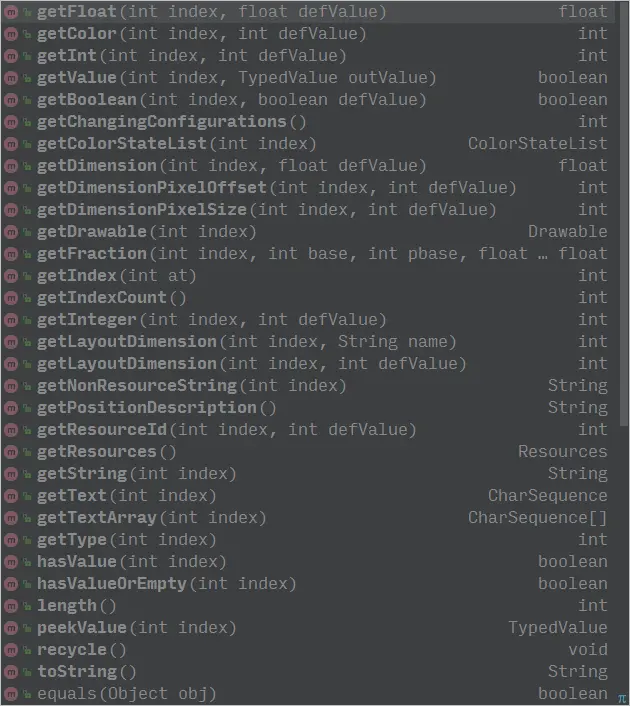Pick getNonResourceString(int index) from the list
Screen dimensions: 630x706
(308, 386)
